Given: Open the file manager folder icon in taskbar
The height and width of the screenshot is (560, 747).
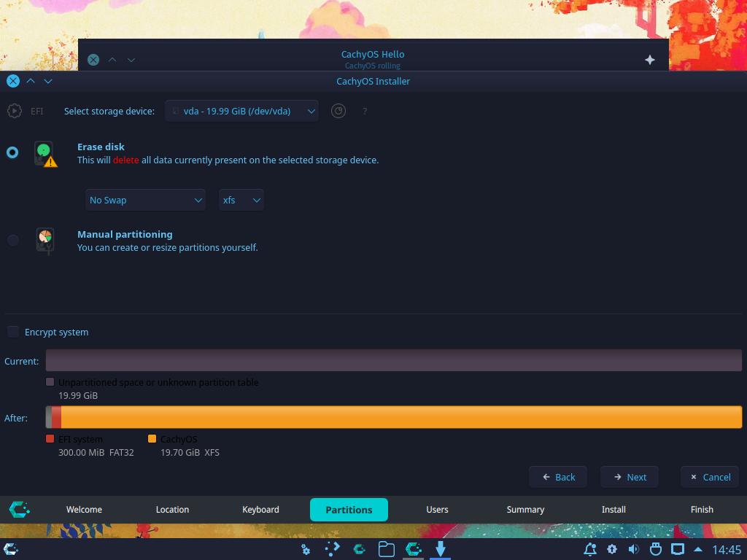Looking at the screenshot, I should tap(387, 550).
